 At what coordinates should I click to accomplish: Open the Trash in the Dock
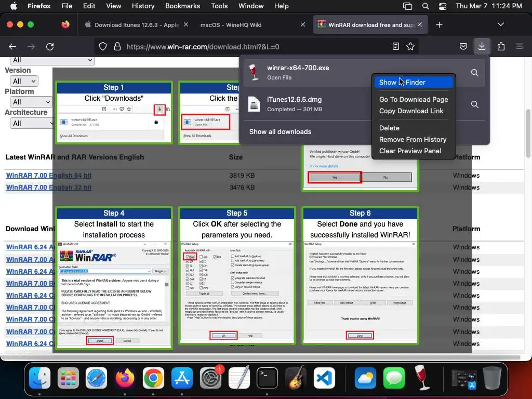tap(492, 378)
